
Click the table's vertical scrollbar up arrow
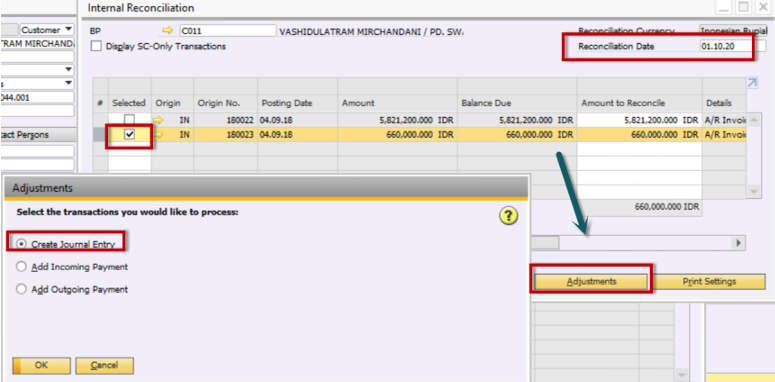[x=753, y=120]
